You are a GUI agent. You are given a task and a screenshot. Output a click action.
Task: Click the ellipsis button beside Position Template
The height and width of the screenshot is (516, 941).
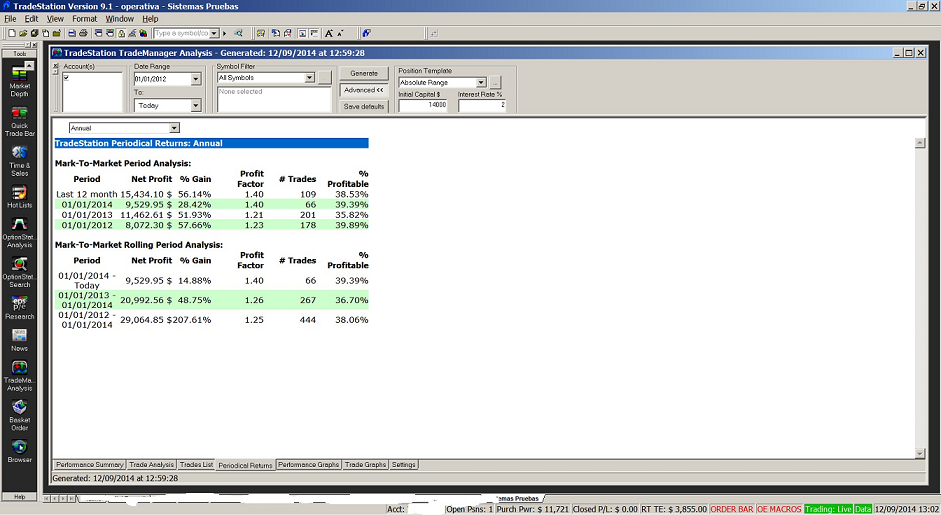[x=495, y=82]
